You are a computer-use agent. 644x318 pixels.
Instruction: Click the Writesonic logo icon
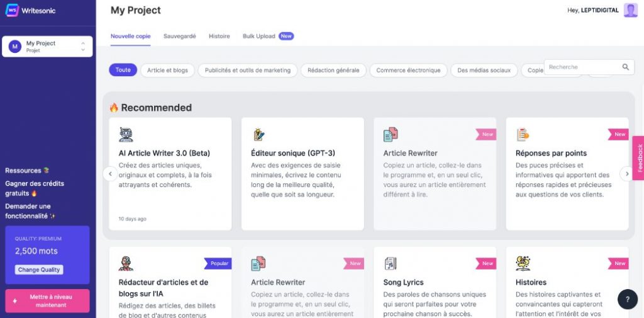coord(12,10)
